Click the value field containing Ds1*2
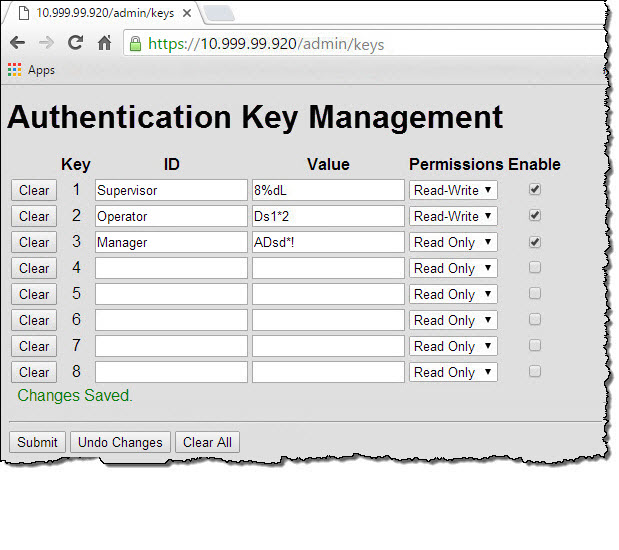 328,216
